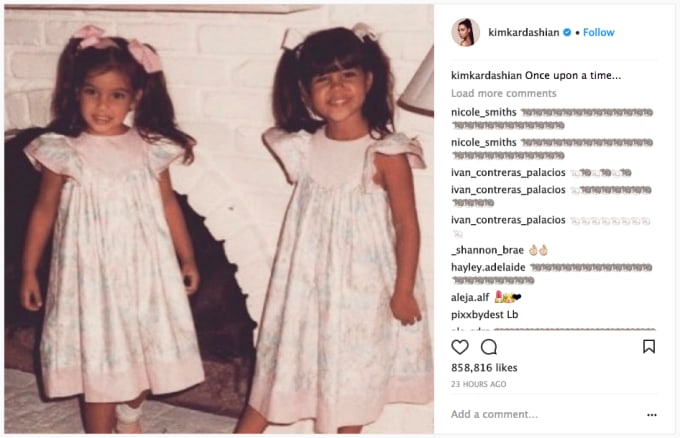Click the 23 HOURS AGO timestamp
The image size is (680, 438).
(478, 384)
